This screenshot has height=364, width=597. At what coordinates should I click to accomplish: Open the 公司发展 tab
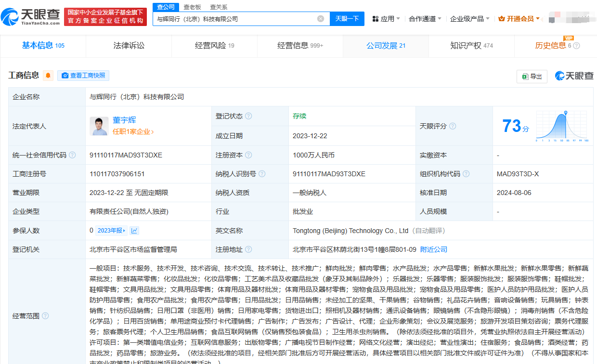tap(386, 46)
